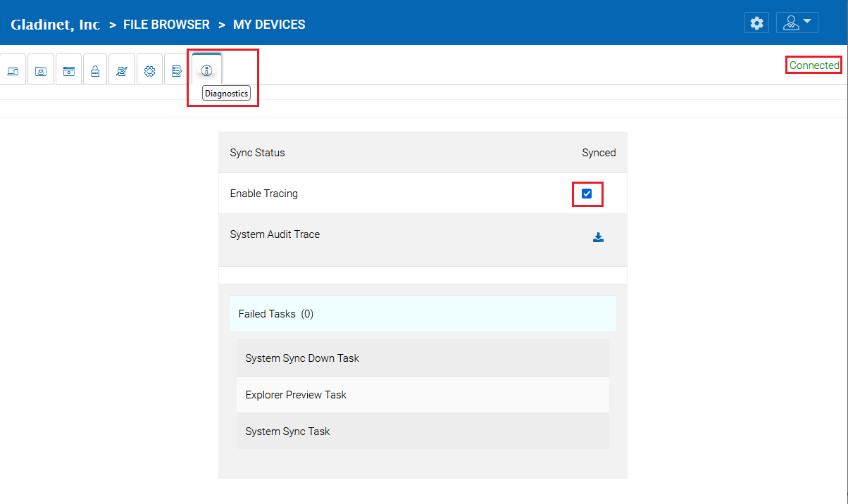Open the folder browser toolbar icon

click(40, 68)
